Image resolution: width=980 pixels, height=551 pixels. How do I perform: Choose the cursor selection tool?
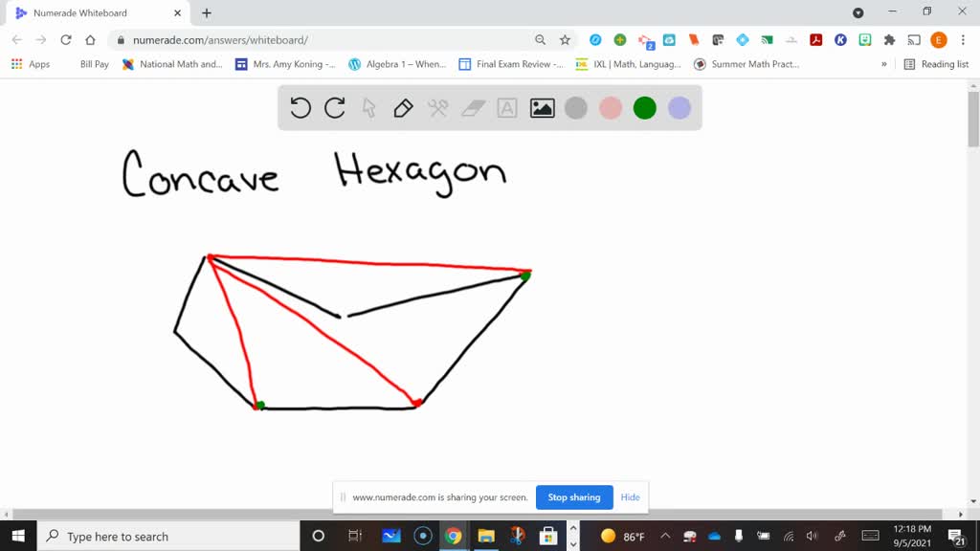pos(367,108)
